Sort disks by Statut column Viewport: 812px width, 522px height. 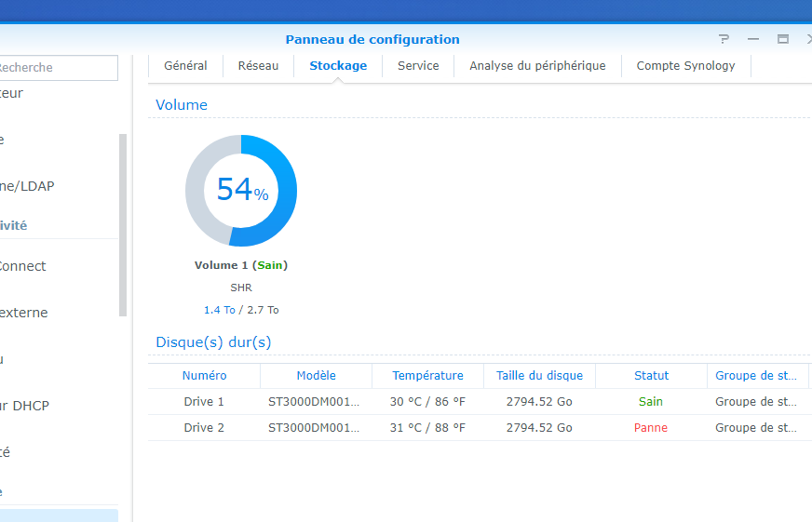pos(651,376)
